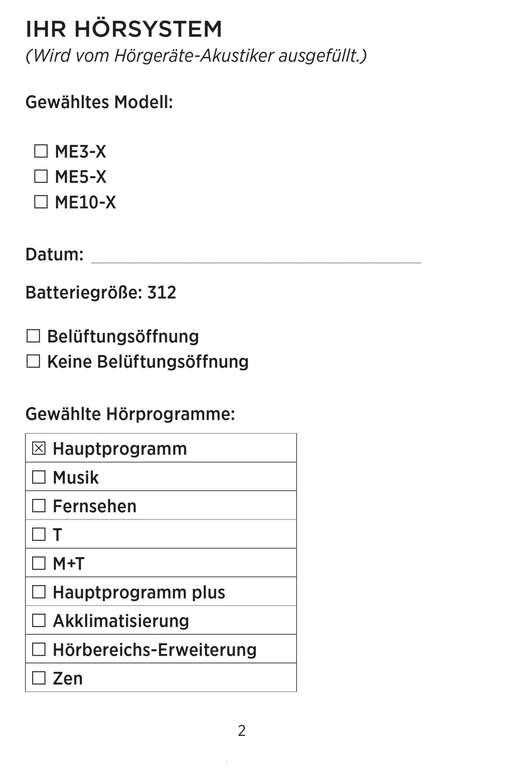Enable the Musik program checkbox

(x=39, y=477)
